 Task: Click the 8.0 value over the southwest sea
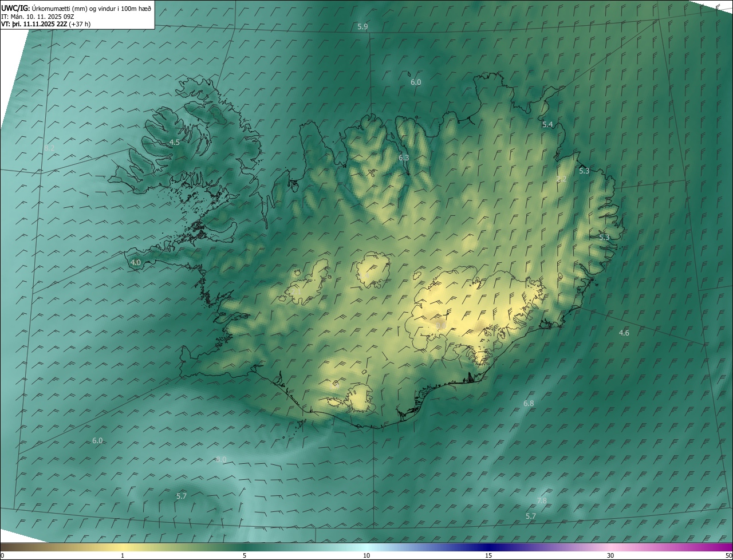[x=221, y=459]
